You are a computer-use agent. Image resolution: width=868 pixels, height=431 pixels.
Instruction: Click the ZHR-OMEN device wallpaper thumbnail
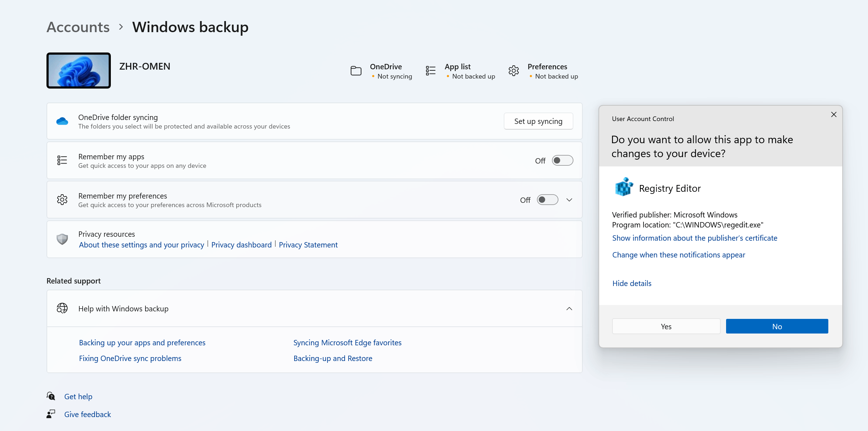click(x=79, y=71)
